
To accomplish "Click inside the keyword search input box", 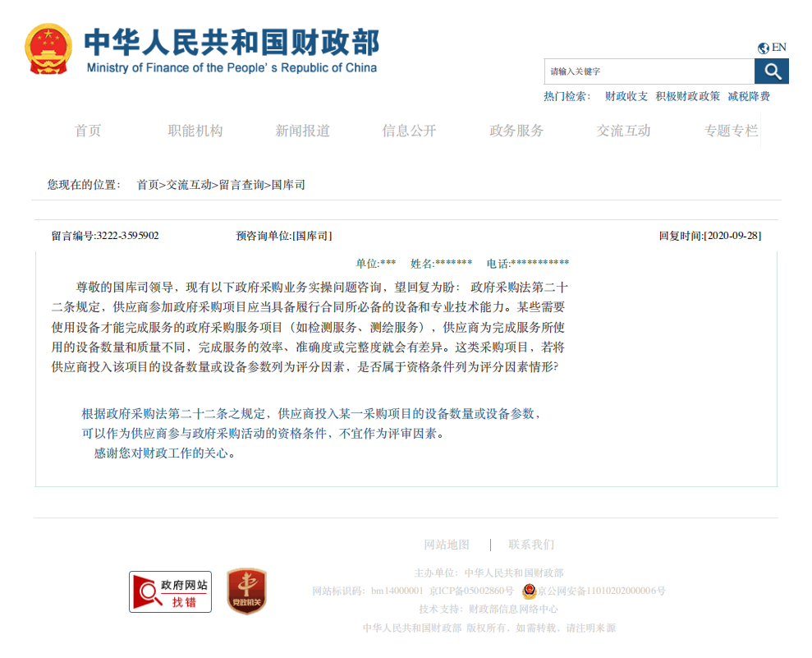I will click(649, 71).
